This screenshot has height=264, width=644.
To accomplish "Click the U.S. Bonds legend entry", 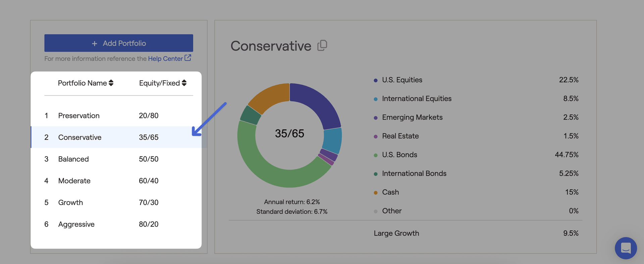I will pyautogui.click(x=399, y=155).
